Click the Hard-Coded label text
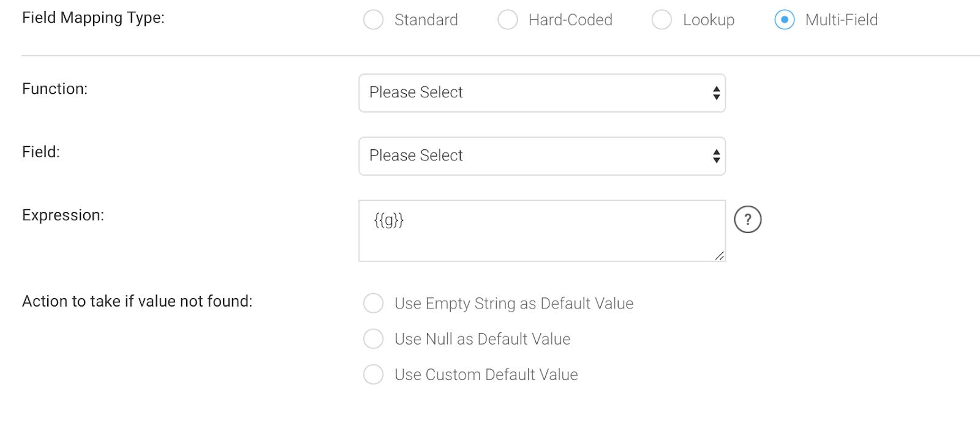The width and height of the screenshot is (980, 426). (x=570, y=20)
